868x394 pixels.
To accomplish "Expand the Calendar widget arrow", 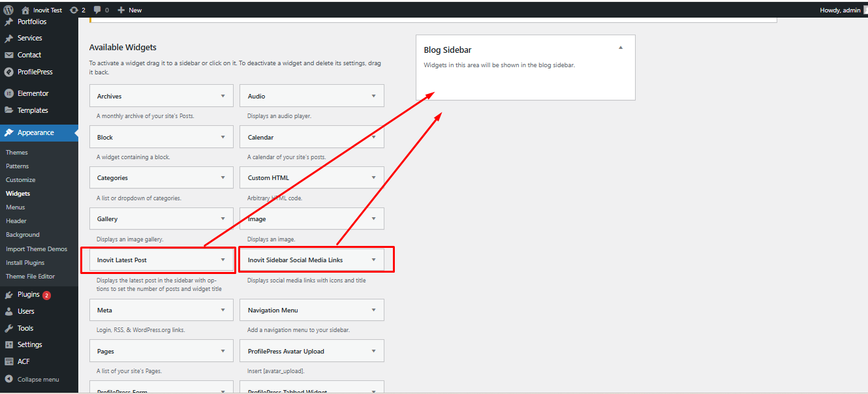I will pos(374,137).
